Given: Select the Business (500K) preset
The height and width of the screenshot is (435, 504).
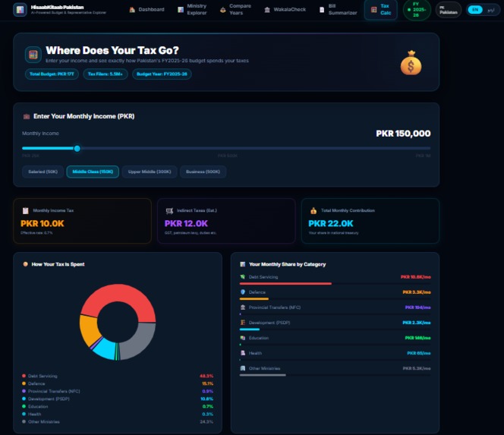Looking at the screenshot, I should 203,172.
